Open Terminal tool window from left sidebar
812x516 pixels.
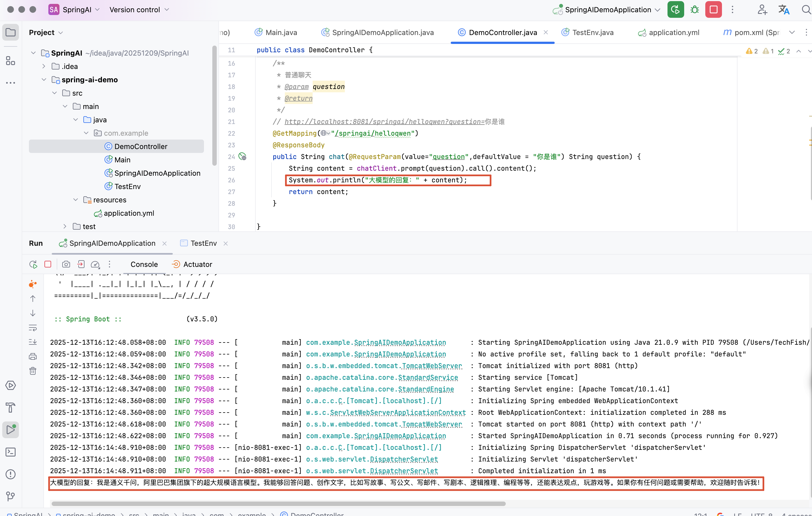coord(11,452)
